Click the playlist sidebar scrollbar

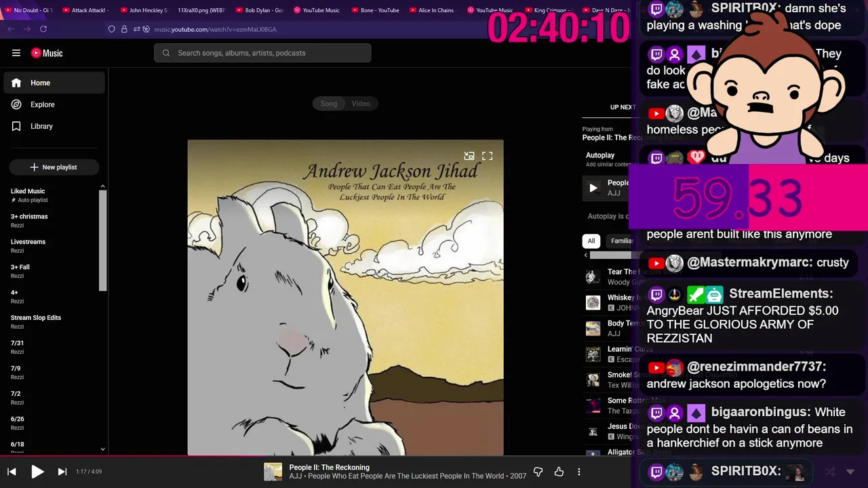pos(103,241)
